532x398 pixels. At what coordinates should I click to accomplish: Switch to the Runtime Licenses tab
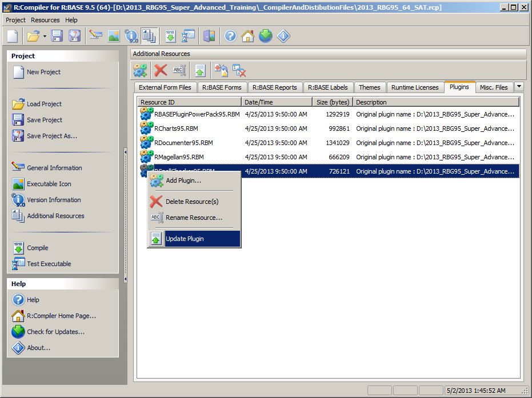[415, 87]
